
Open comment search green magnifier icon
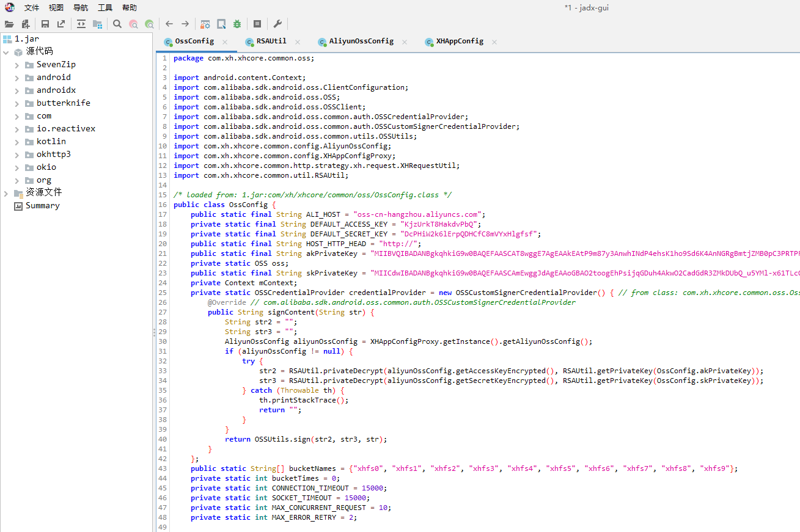(x=149, y=24)
